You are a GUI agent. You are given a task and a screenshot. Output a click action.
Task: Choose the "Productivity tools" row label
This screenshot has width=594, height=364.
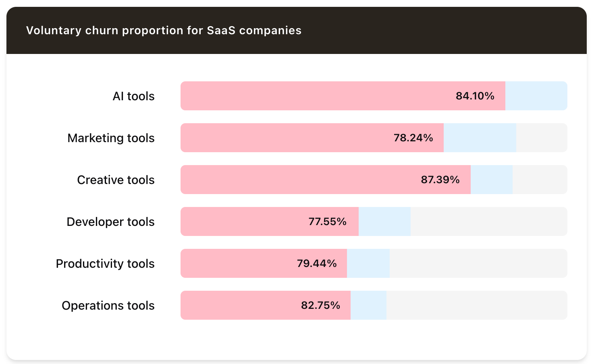[105, 264]
